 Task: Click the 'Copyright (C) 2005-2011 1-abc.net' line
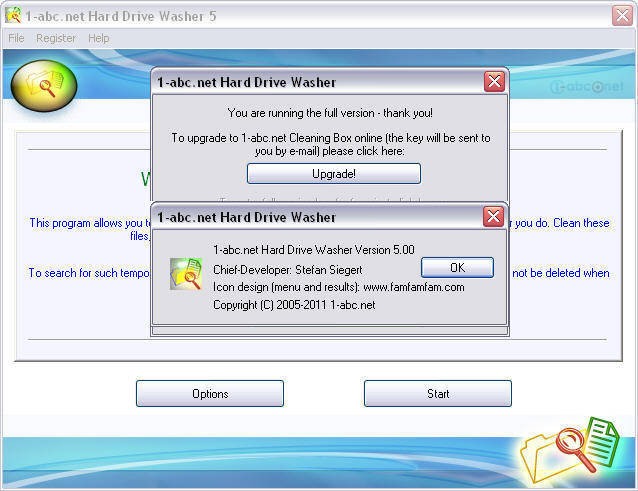pos(294,305)
